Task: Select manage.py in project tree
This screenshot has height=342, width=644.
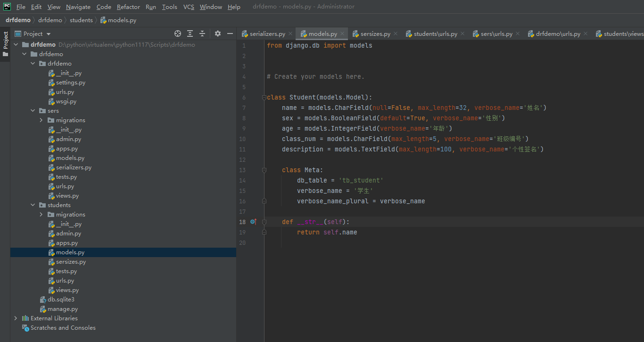Action: [x=63, y=309]
